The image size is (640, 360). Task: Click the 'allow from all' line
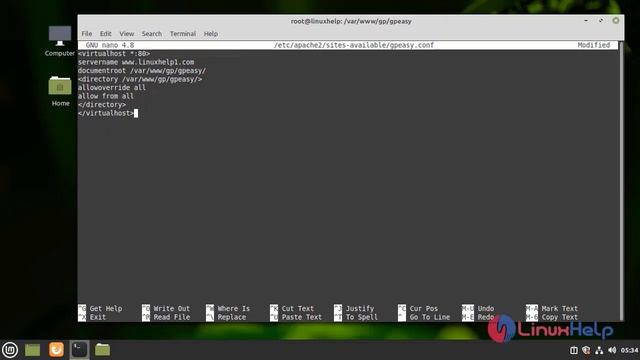coord(106,96)
